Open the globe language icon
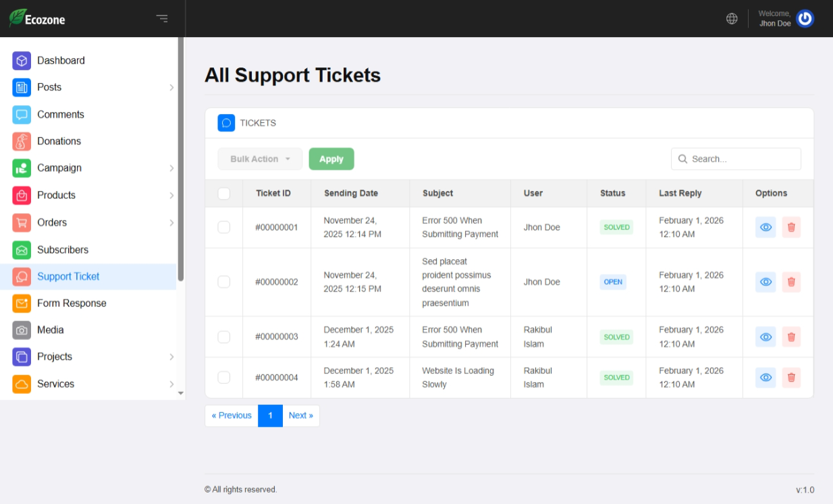The height and width of the screenshot is (504, 833). click(732, 19)
